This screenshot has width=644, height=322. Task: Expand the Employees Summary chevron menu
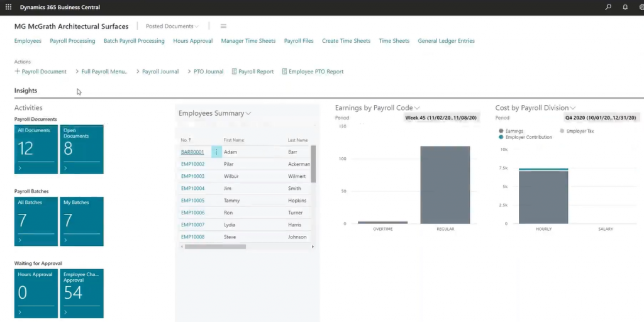[x=248, y=113]
